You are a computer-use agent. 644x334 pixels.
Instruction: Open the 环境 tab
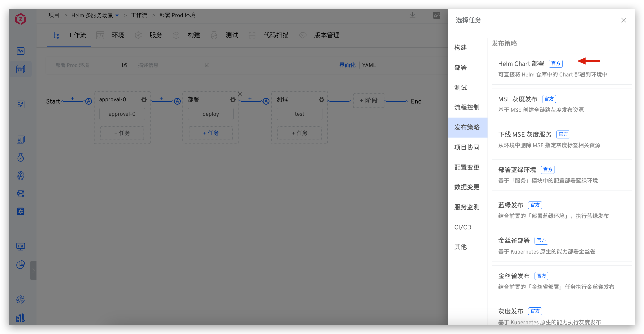(x=118, y=35)
